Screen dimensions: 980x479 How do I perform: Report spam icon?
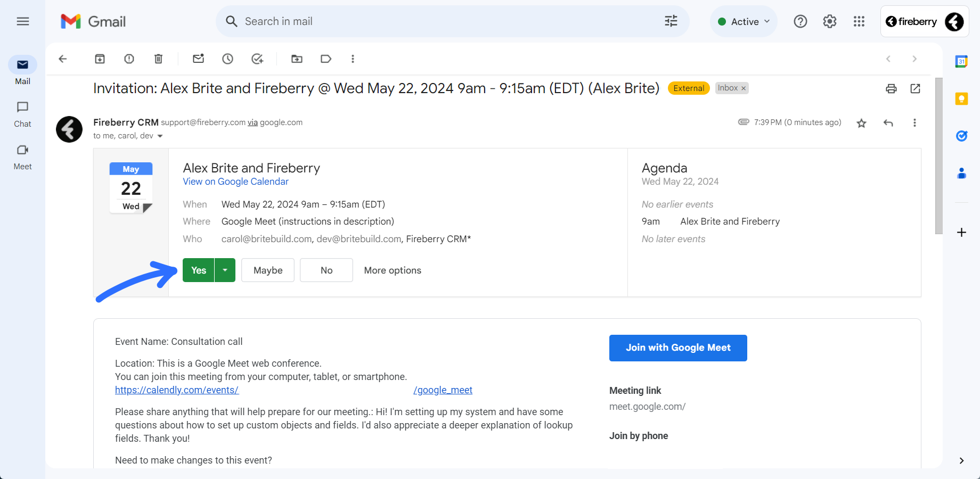pos(129,59)
